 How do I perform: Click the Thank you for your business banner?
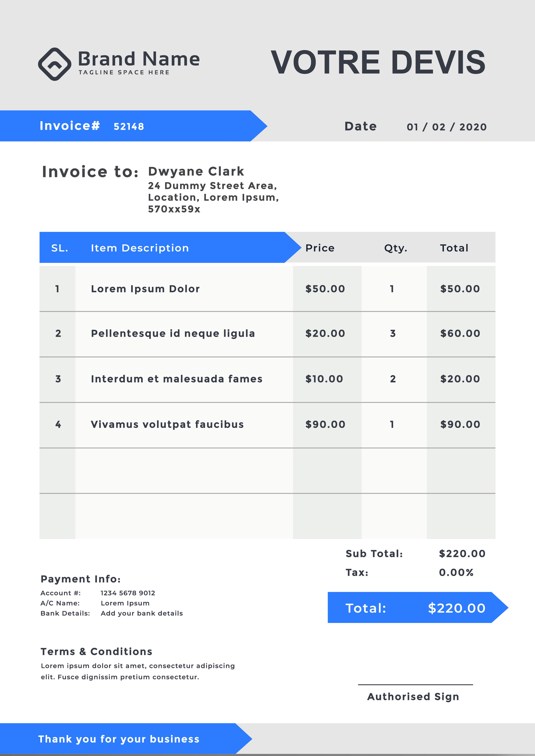(x=126, y=739)
